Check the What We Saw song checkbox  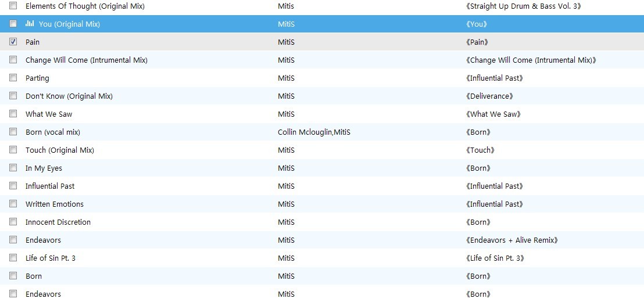[13, 114]
